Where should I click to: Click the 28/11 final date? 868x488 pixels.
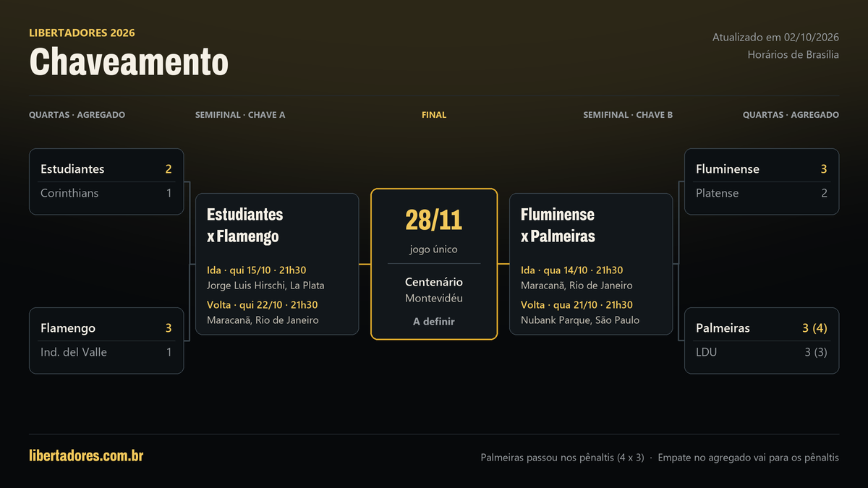434,220
